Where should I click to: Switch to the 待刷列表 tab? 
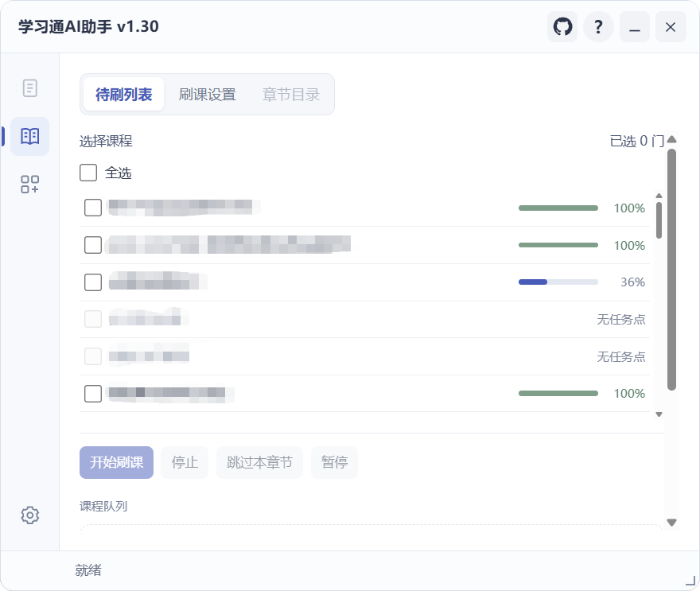[x=123, y=94]
